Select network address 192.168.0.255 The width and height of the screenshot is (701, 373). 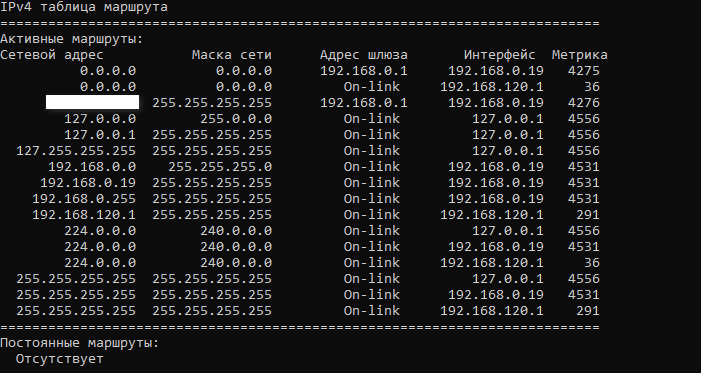(84, 199)
